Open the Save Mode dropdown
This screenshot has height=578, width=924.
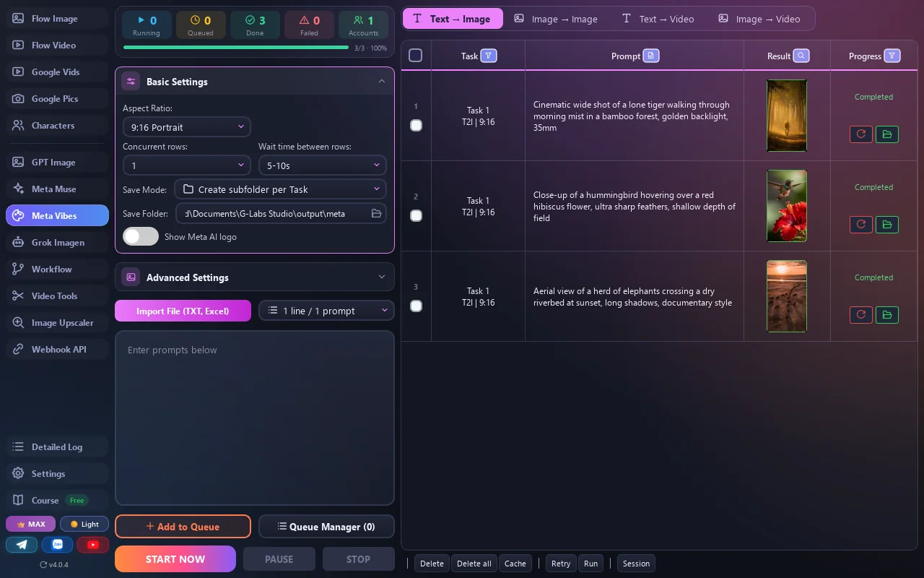(281, 189)
